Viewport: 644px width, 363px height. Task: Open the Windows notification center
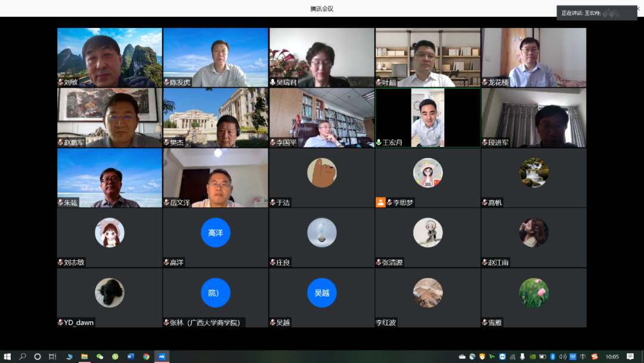pos(630,356)
